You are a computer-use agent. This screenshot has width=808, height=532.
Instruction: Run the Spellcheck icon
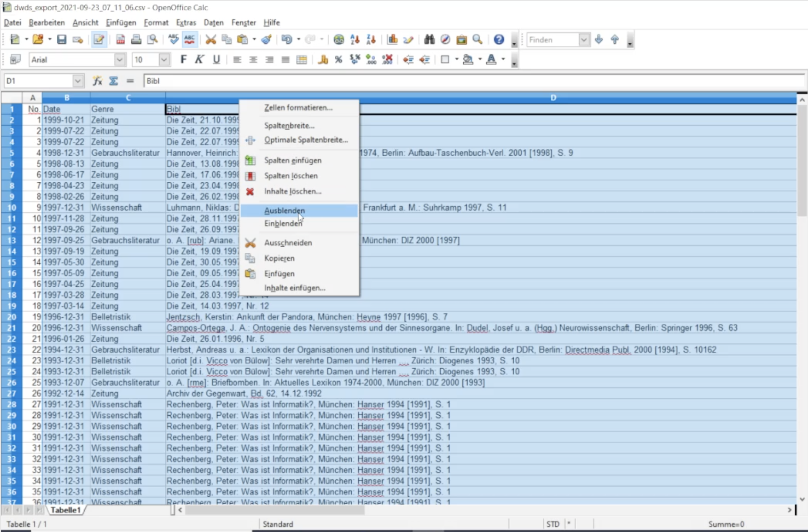[173, 40]
